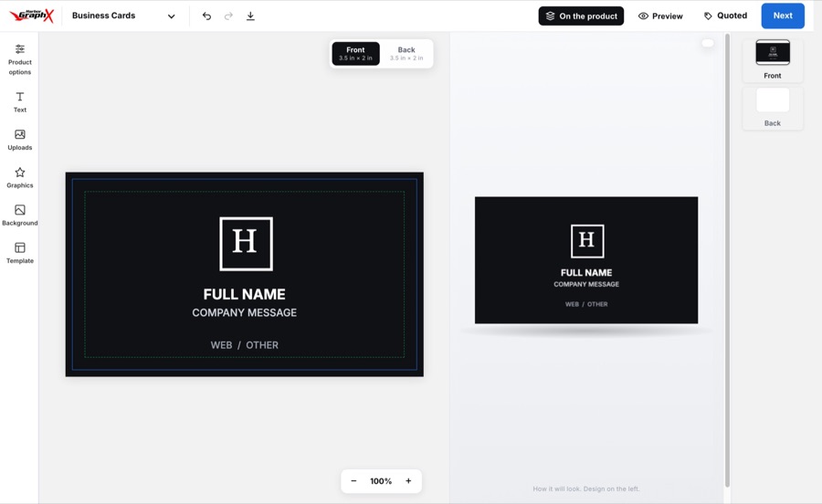Zoom in with the plus button
Viewport: 822px width, 504px height.
pyautogui.click(x=408, y=481)
